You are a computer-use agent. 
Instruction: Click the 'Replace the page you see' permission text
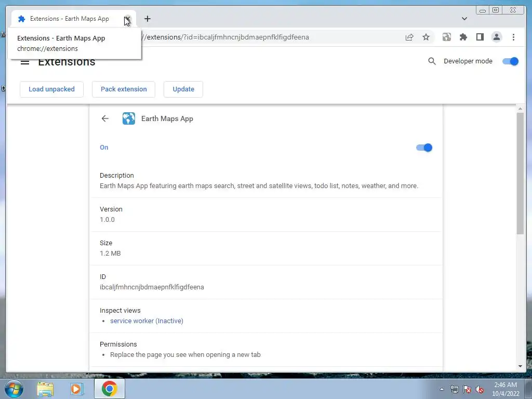[185, 354]
